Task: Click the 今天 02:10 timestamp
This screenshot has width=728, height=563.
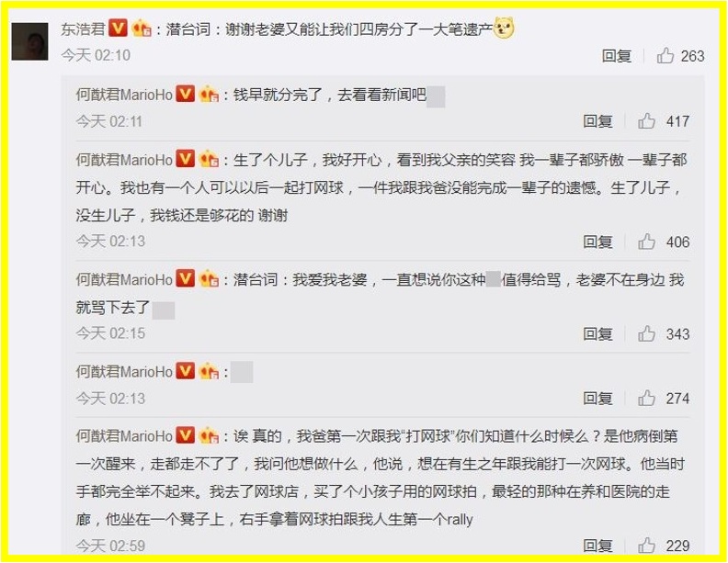Action: [96, 56]
